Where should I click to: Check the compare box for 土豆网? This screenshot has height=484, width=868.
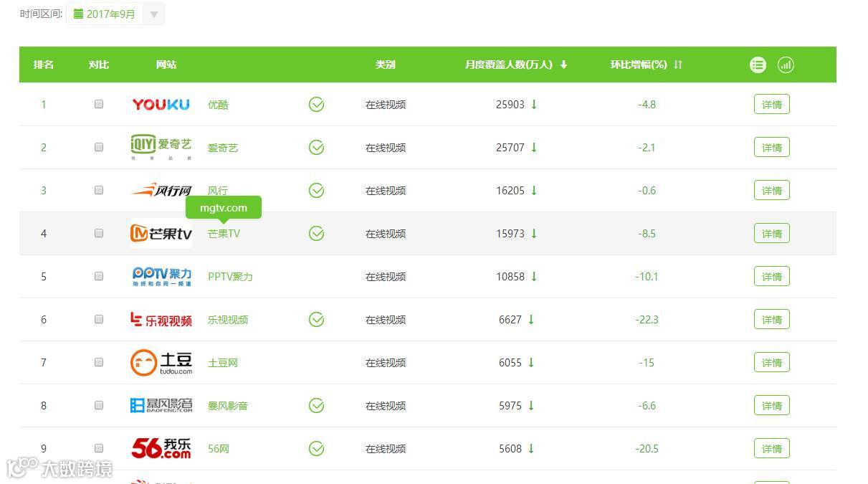click(99, 362)
